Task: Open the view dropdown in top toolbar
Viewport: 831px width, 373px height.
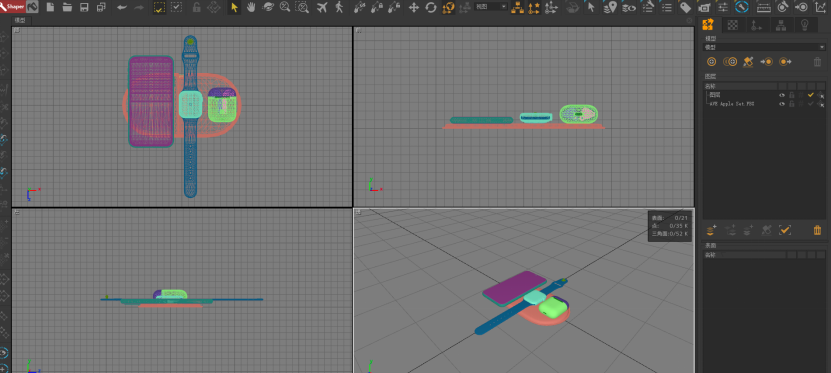Action: (x=490, y=7)
